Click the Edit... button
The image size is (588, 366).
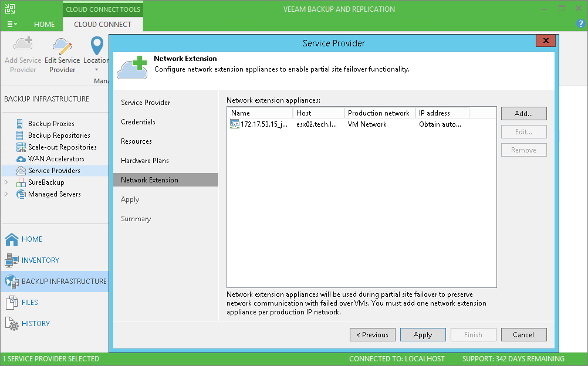523,131
